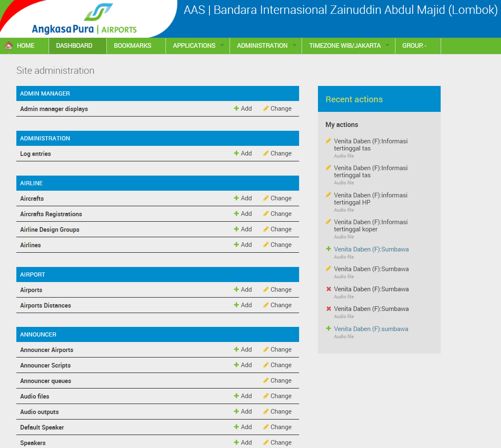Click the green addition icon on sumbawa entry
Image resolution: width=501 pixels, height=448 pixels.
coord(328,329)
